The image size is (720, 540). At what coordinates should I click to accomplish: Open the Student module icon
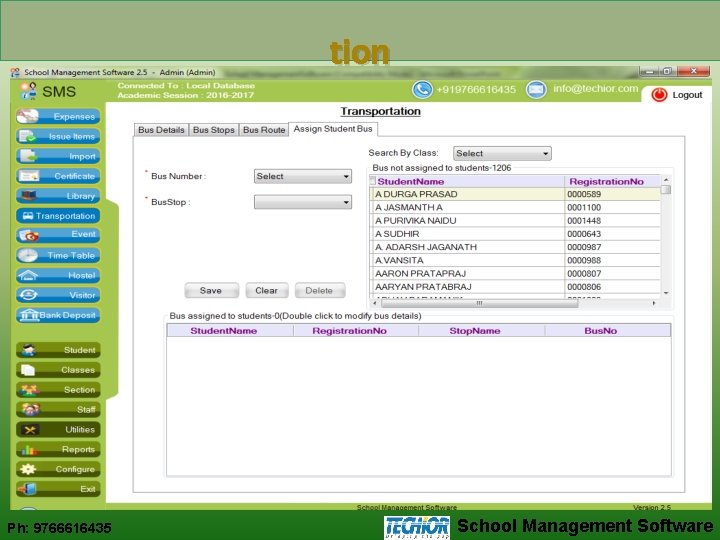(x=28, y=350)
